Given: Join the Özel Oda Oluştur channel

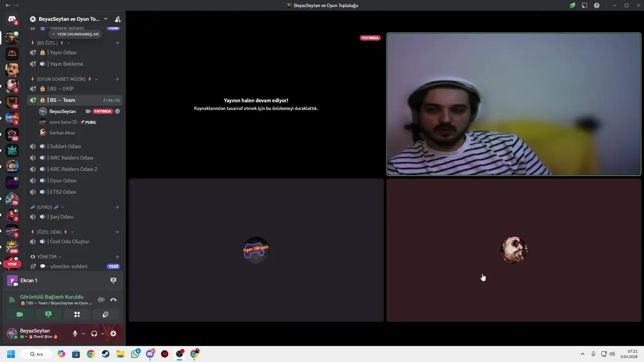Looking at the screenshot, I should click(x=74, y=241).
